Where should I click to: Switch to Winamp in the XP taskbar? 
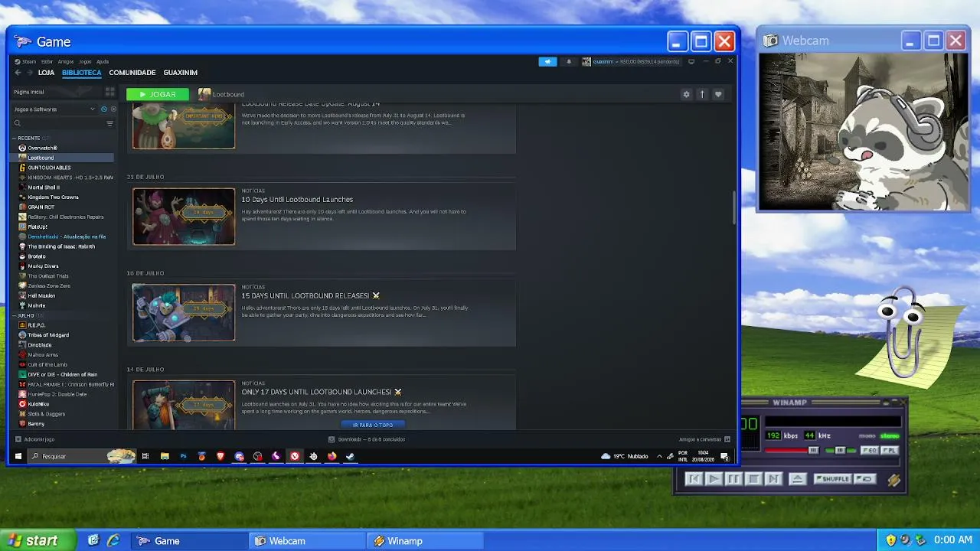[426, 541]
